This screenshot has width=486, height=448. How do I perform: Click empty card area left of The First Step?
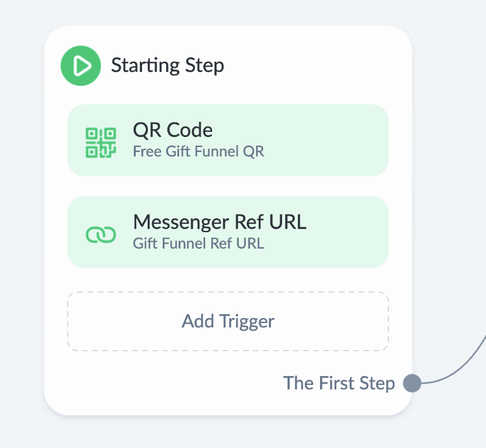pyautogui.click(x=158, y=383)
